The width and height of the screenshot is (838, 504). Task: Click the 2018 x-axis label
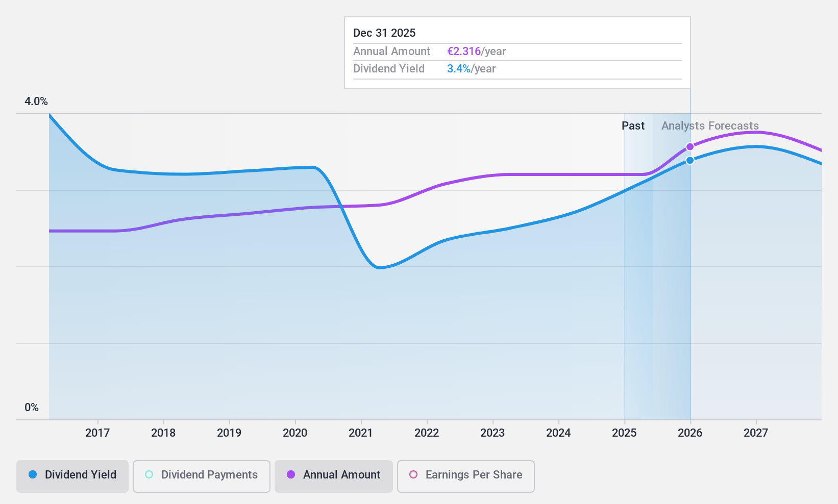coord(163,433)
